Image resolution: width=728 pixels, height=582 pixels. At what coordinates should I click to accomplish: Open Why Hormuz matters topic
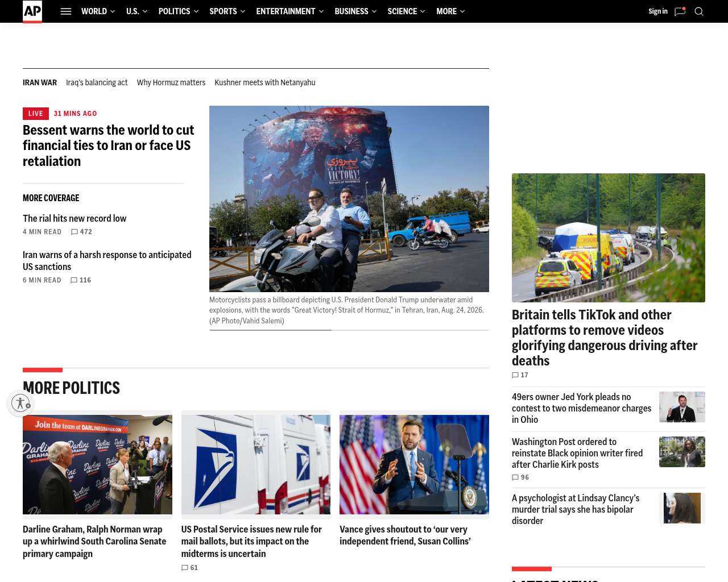171,82
